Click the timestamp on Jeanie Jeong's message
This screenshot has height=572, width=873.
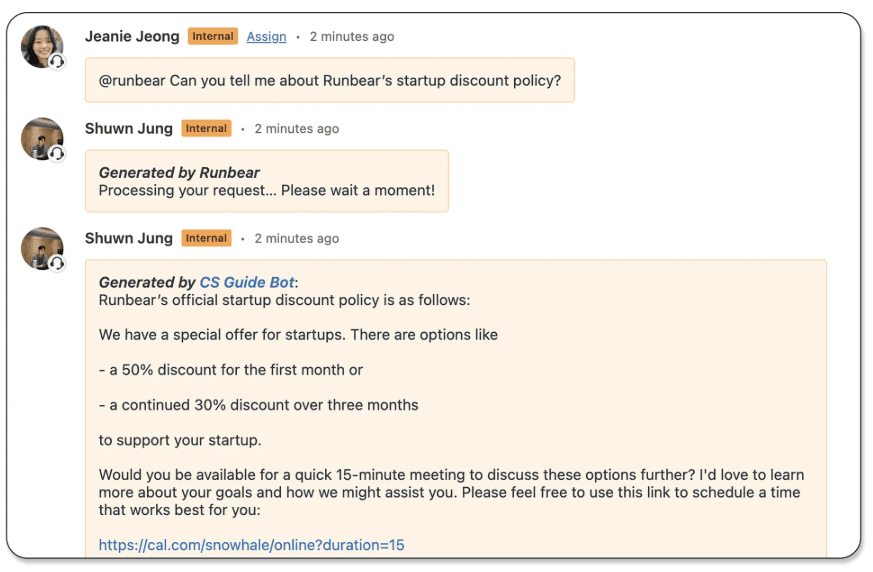pyautogui.click(x=352, y=37)
